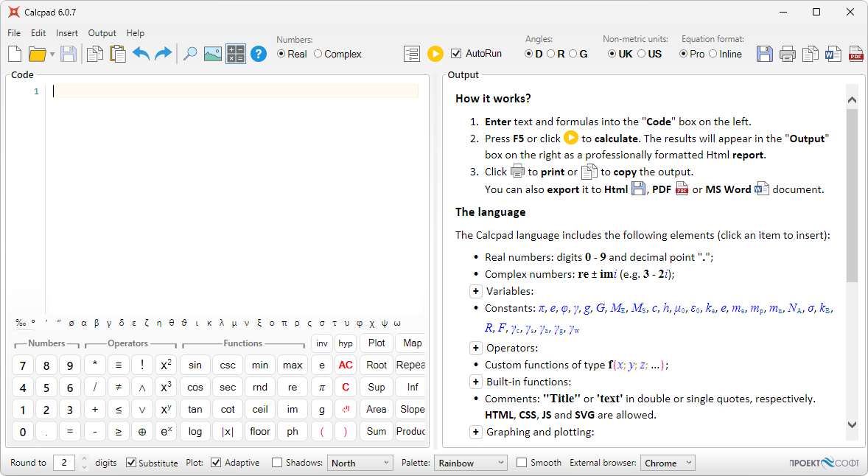Save the file with the floppy disk icon

coord(69,54)
